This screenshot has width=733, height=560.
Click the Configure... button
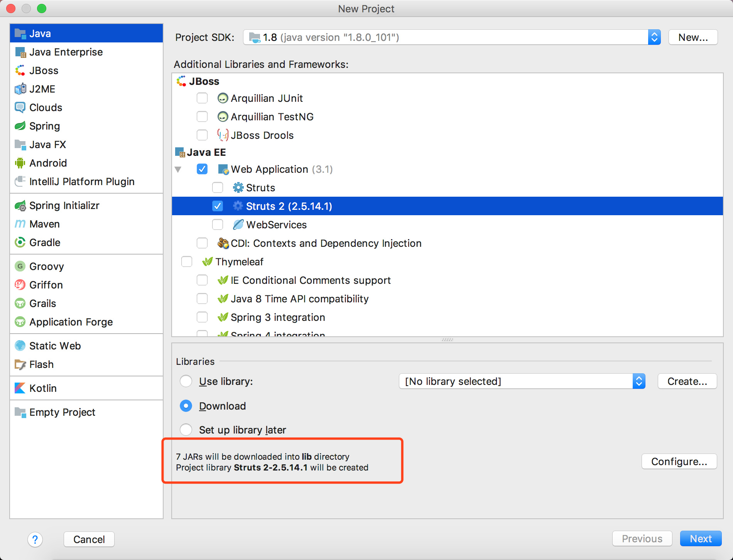coord(679,462)
